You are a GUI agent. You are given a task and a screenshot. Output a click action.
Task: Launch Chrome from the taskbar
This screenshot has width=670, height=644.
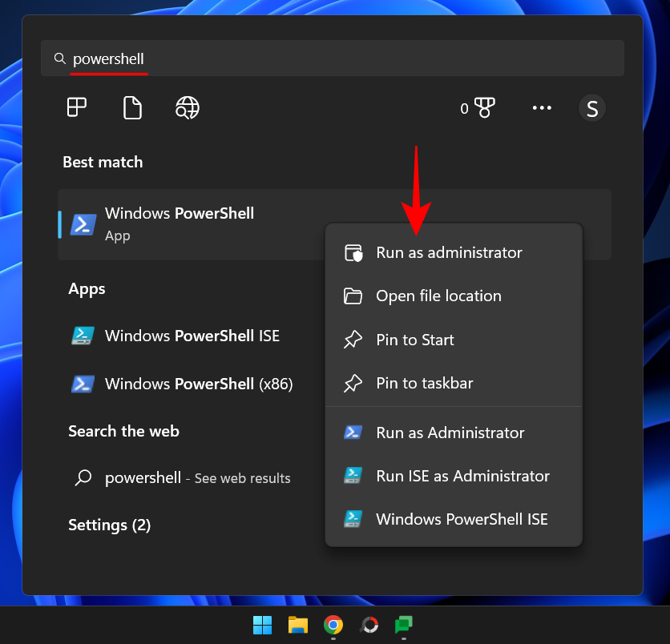pos(333,625)
